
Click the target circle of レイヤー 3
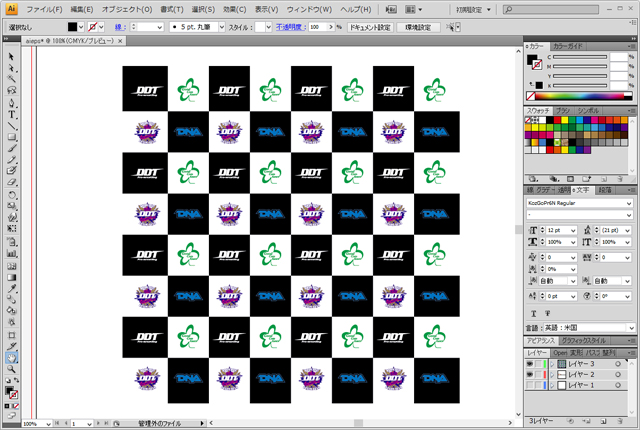[618, 364]
